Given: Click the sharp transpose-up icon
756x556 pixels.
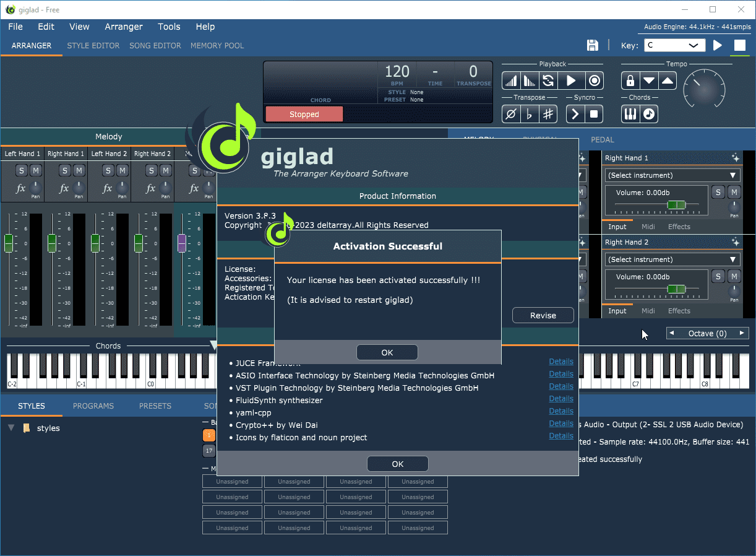Looking at the screenshot, I should point(548,114).
